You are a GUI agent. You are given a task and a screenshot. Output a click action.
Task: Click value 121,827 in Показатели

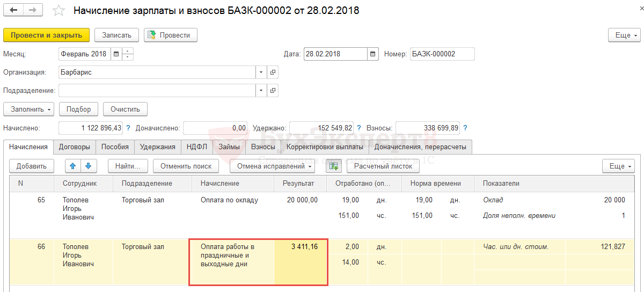[613, 246]
